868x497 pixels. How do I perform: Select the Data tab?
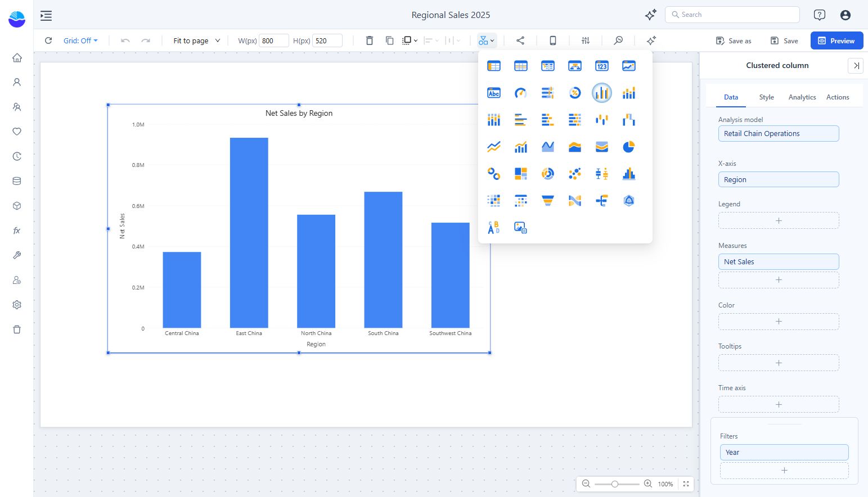click(731, 97)
